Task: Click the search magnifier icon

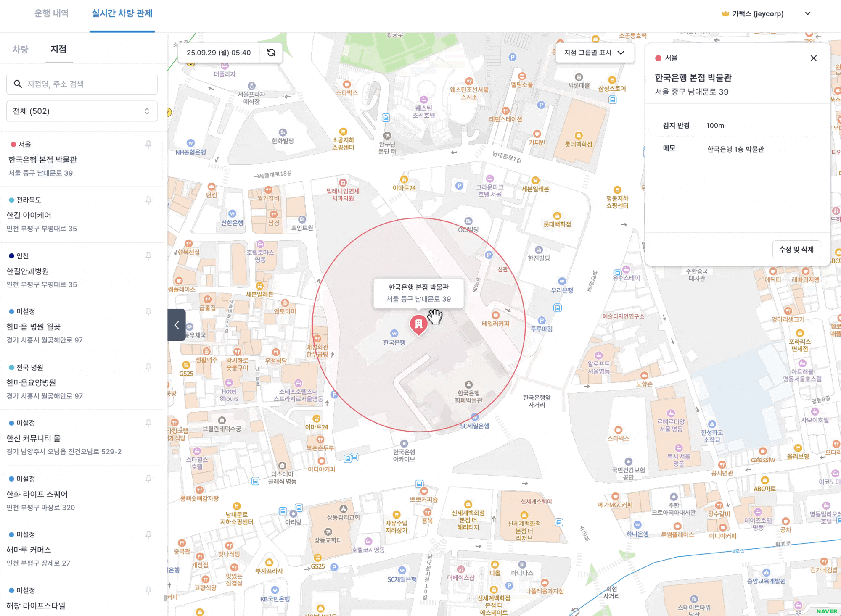Action: [x=18, y=84]
